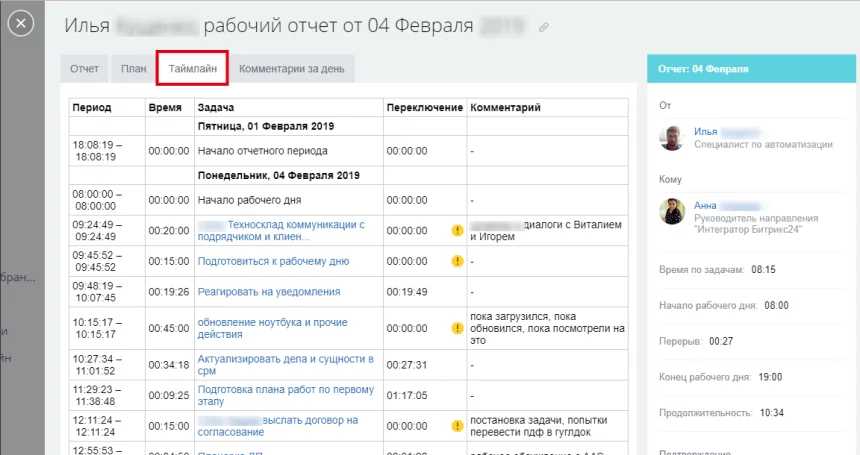Click warning icon in Подготовиться к рабочему дню row
Viewport: 860px width, 455px height.
pos(457,261)
